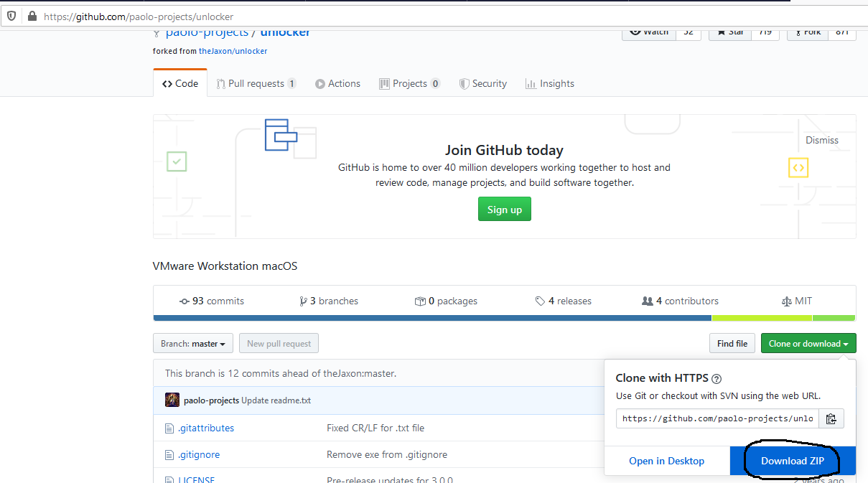868x483 pixels.
Task: Select the HTTPS clone URL field
Action: pos(717,418)
